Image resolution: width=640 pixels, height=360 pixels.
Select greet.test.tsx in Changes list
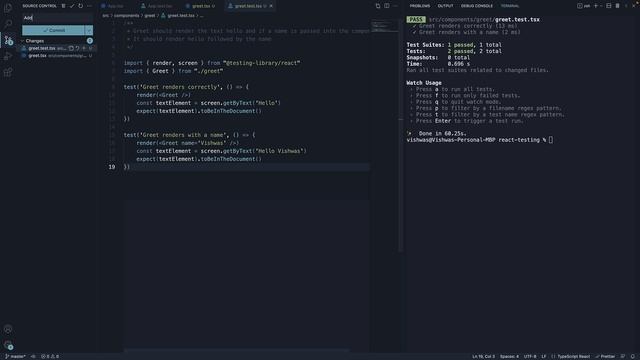pos(42,48)
